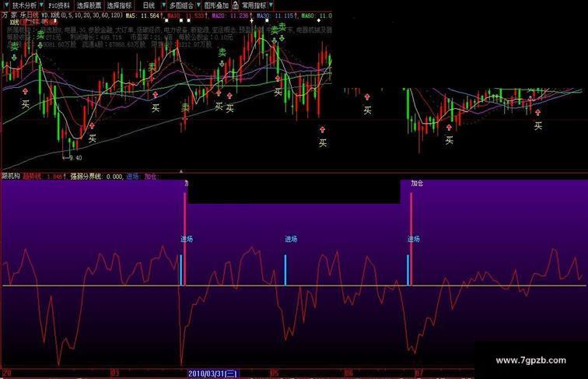This screenshot has width=588, height=379.
Task: Click the MA20 value label in purple
Action: point(230,16)
